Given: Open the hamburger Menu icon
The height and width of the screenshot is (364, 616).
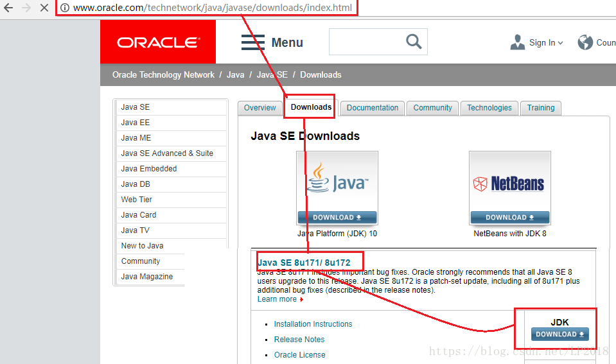Looking at the screenshot, I should coord(252,42).
